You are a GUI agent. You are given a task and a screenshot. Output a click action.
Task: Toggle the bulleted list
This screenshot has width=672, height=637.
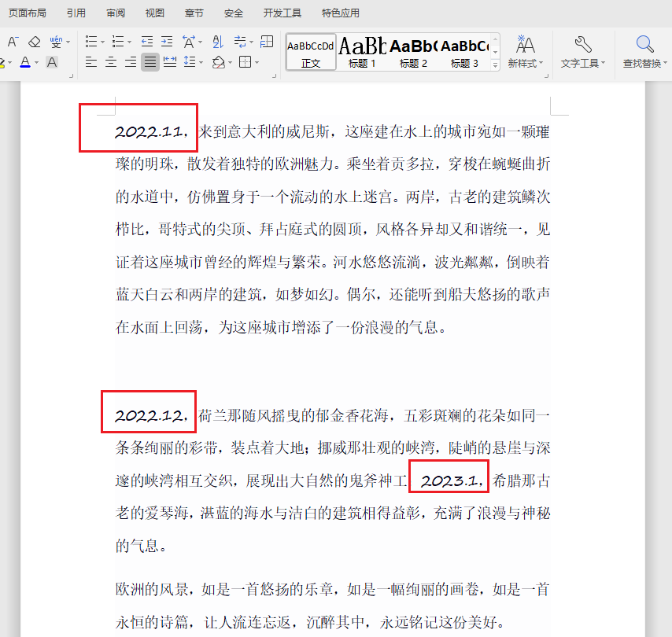point(91,41)
